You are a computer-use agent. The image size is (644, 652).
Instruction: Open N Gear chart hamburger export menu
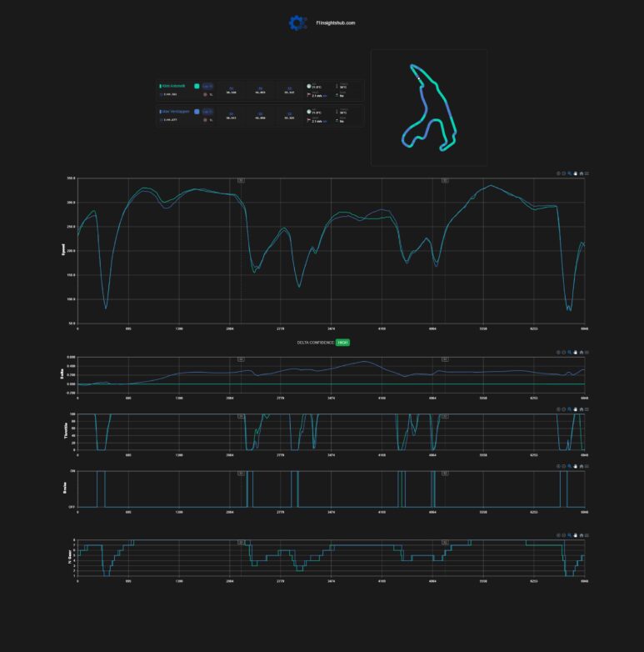pyautogui.click(x=587, y=535)
